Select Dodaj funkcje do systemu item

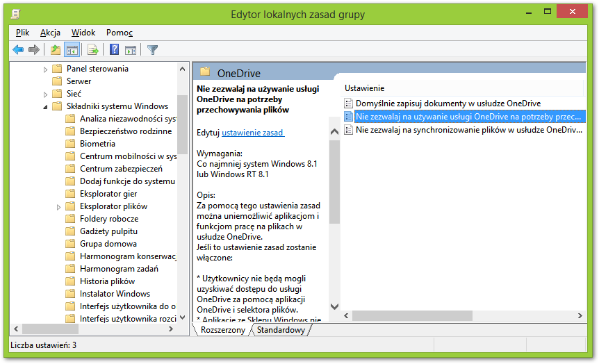[x=127, y=181]
